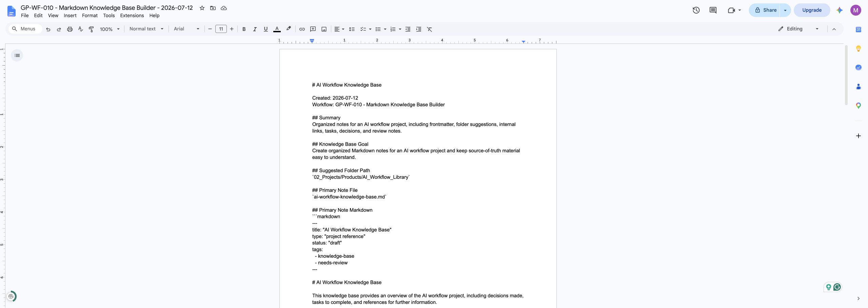The width and height of the screenshot is (868, 308).
Task: Click the Share button
Action: pos(765,10)
